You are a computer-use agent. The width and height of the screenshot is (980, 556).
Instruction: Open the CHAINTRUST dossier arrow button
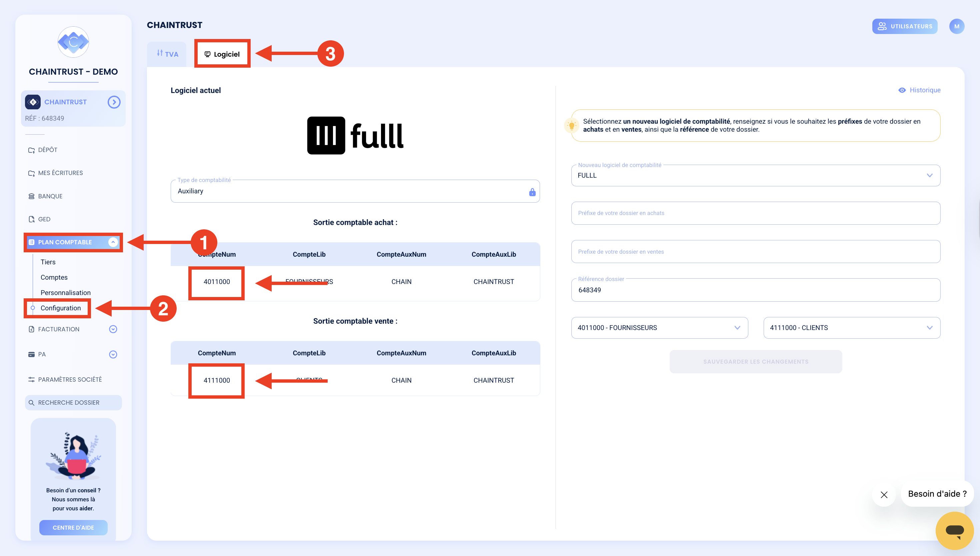[x=114, y=102]
